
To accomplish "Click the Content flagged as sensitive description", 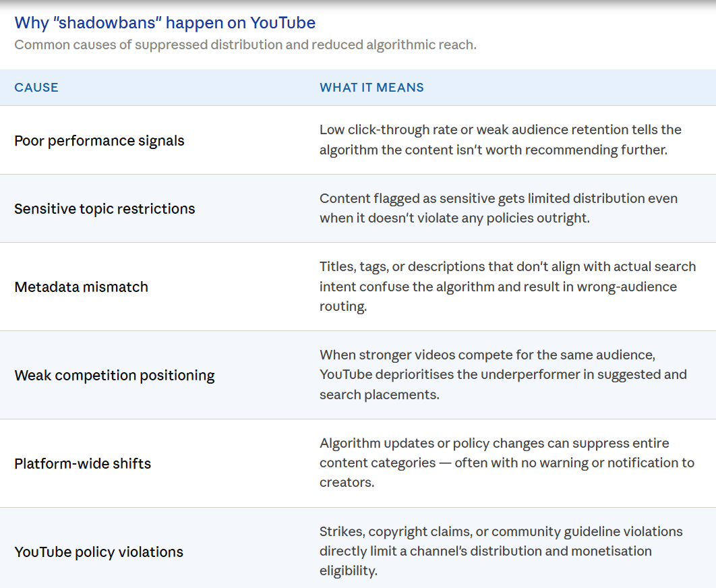I will coord(499,208).
